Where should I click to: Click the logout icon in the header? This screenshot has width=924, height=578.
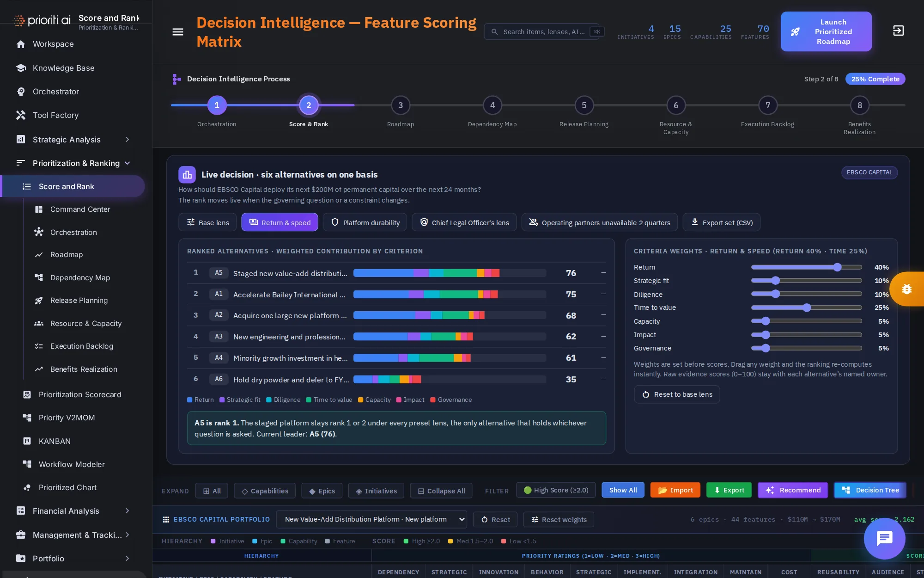click(x=898, y=31)
